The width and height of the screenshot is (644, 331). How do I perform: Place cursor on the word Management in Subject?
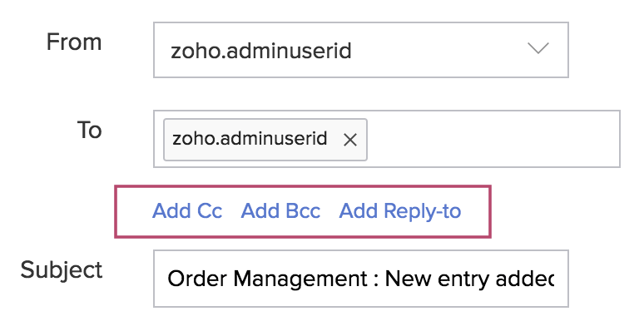(300, 280)
